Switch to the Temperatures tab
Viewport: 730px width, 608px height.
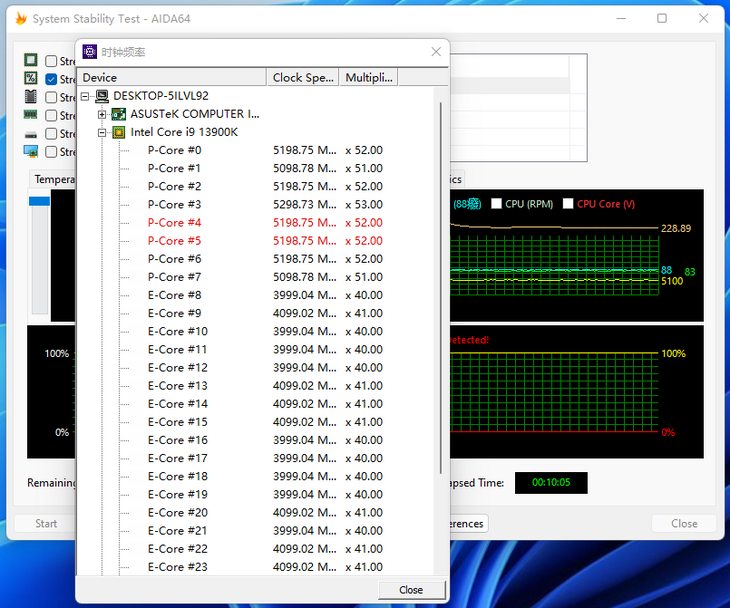(54, 179)
